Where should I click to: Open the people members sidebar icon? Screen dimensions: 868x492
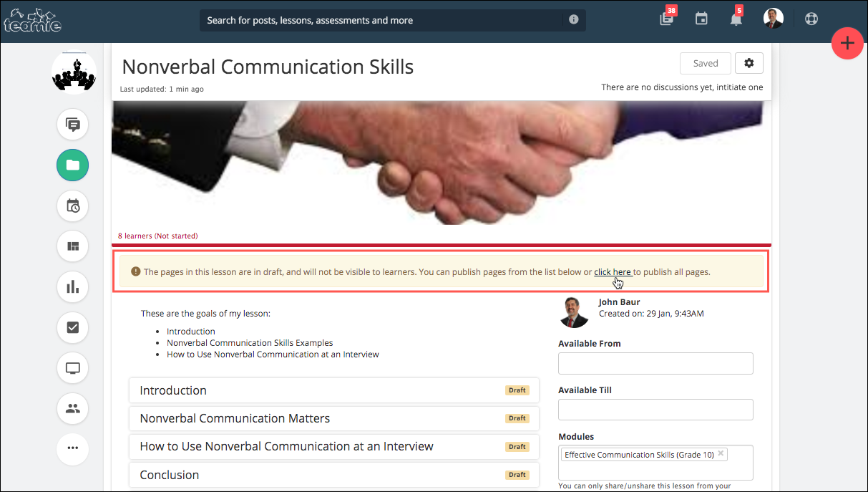coord(72,409)
